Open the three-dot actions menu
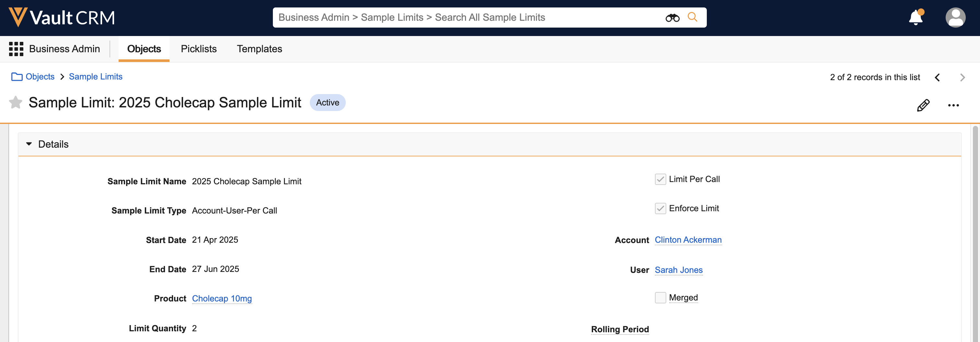This screenshot has width=980, height=342. pyautogui.click(x=953, y=105)
